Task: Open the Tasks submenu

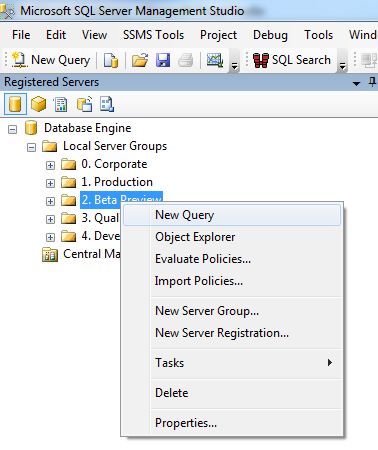Action: pyautogui.click(x=232, y=363)
